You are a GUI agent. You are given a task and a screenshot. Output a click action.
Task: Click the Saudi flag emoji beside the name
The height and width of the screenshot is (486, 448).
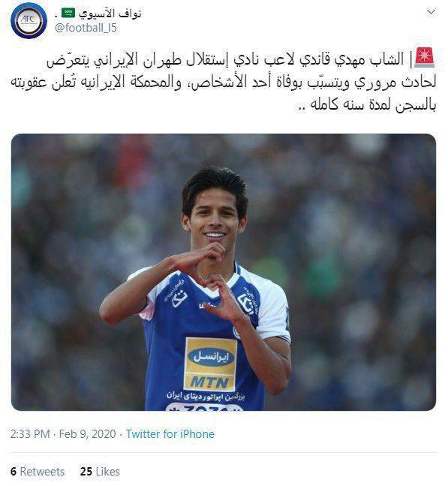point(68,13)
